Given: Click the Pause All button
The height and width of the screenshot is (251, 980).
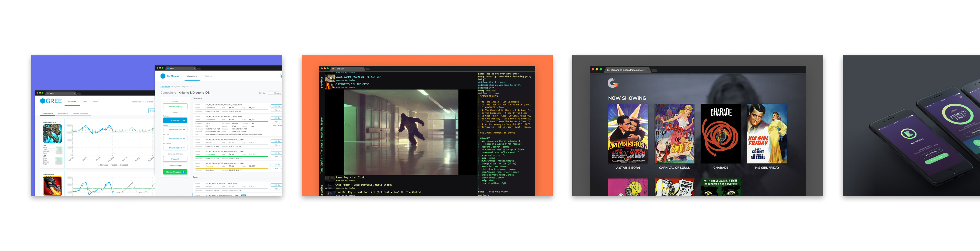Looking at the screenshot, I should (x=175, y=159).
